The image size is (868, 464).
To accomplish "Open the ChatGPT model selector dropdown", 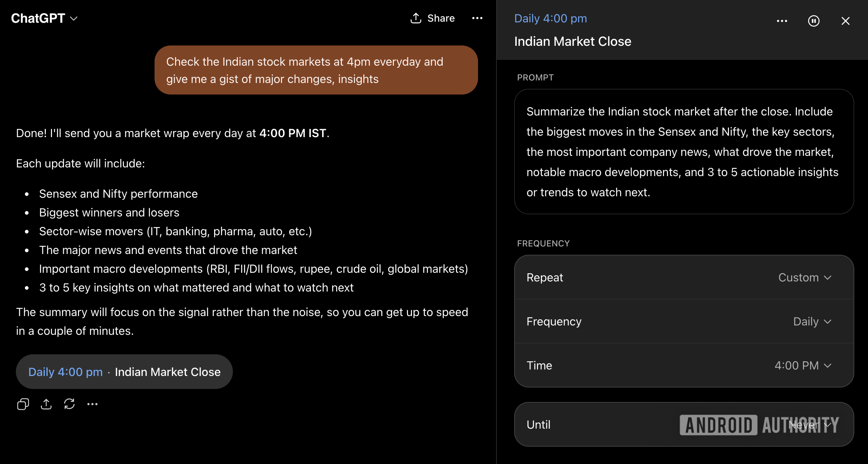I will [x=44, y=18].
